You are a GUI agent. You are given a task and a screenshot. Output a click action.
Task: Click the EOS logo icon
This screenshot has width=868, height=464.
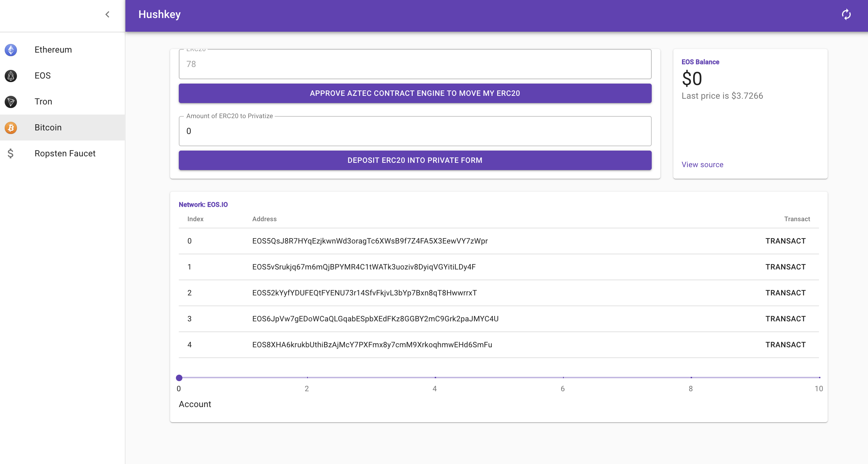pos(11,76)
